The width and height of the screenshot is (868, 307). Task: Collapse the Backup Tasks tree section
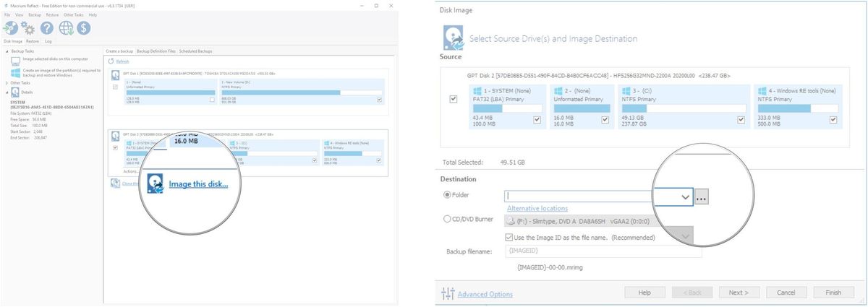7,51
